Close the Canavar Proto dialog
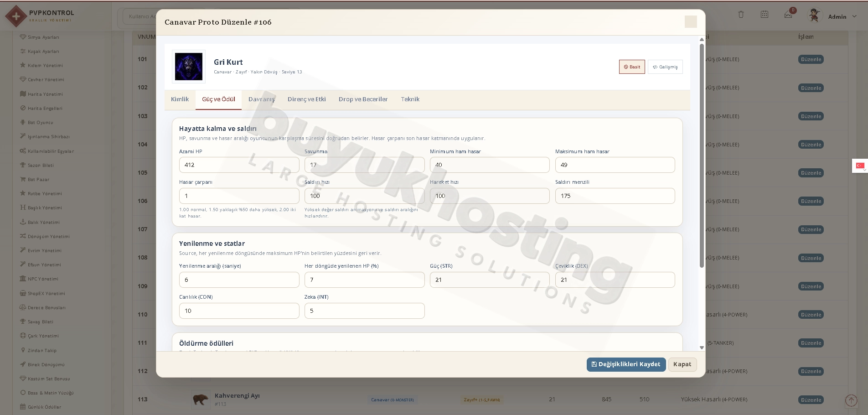This screenshot has height=415, width=868. [x=691, y=22]
